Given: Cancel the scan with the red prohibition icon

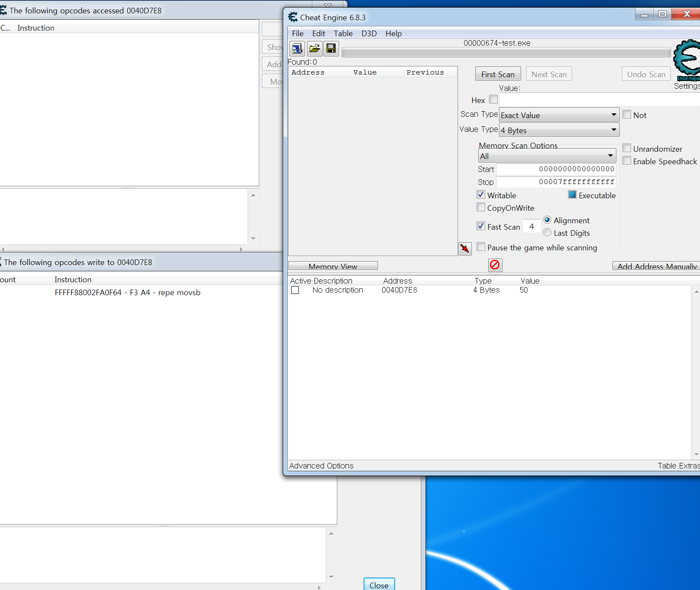Looking at the screenshot, I should click(x=495, y=265).
